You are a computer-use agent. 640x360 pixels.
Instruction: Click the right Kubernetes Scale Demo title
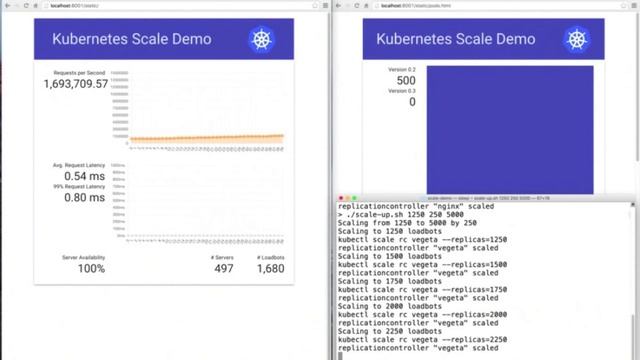click(456, 39)
